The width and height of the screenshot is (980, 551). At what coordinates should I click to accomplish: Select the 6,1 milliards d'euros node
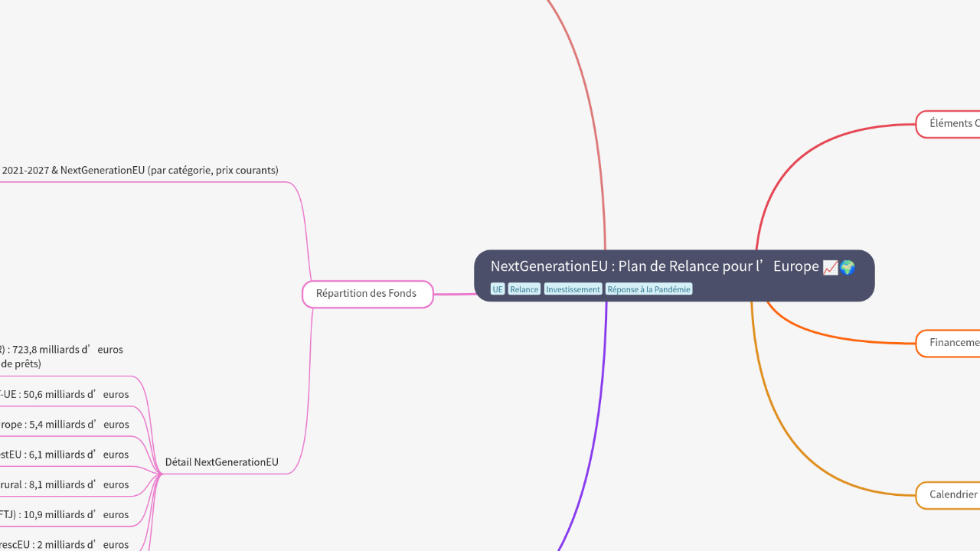[64, 455]
